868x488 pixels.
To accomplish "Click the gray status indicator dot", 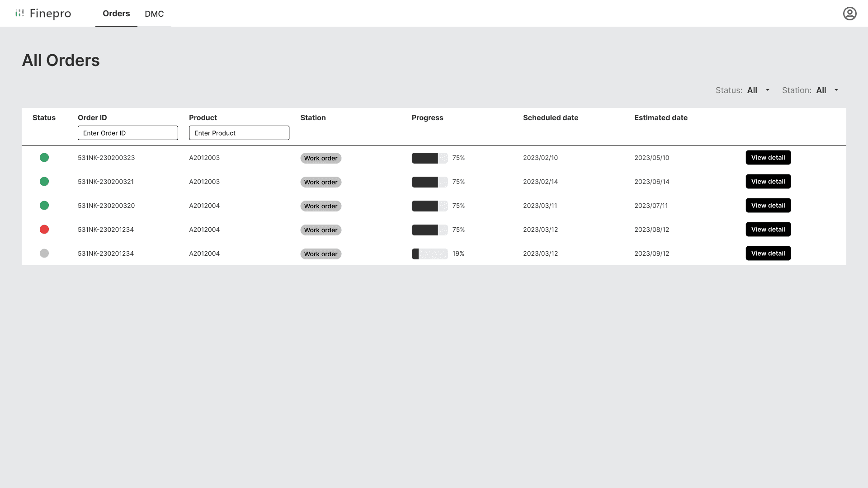I will [44, 253].
